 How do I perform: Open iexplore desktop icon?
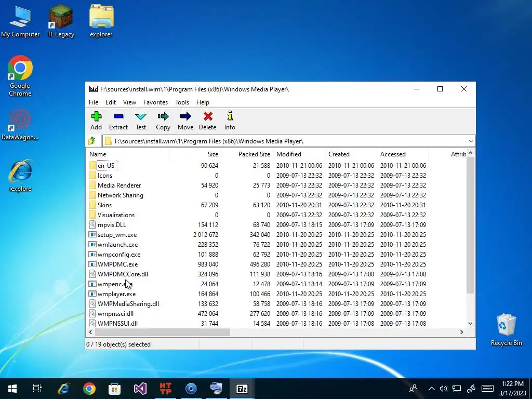click(20, 176)
